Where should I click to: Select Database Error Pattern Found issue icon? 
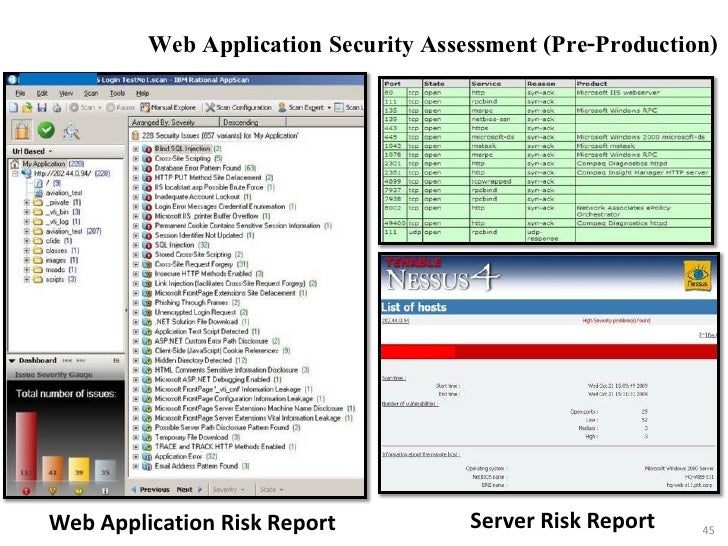click(x=147, y=168)
